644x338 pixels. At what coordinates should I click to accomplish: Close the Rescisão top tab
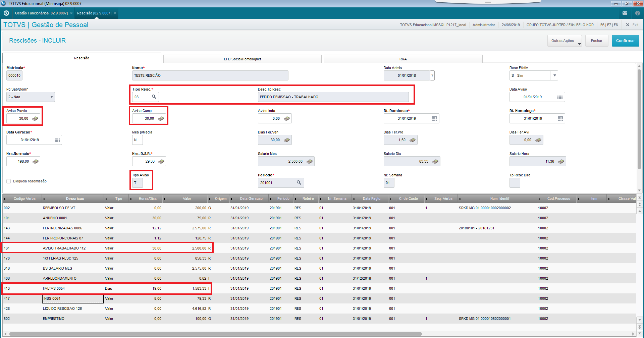(x=115, y=13)
